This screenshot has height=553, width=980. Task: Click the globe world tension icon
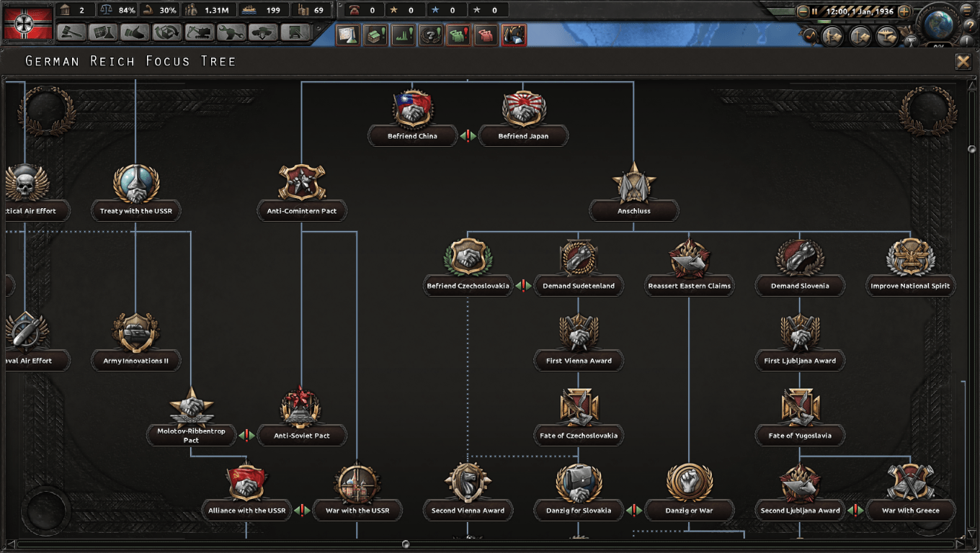tap(938, 24)
